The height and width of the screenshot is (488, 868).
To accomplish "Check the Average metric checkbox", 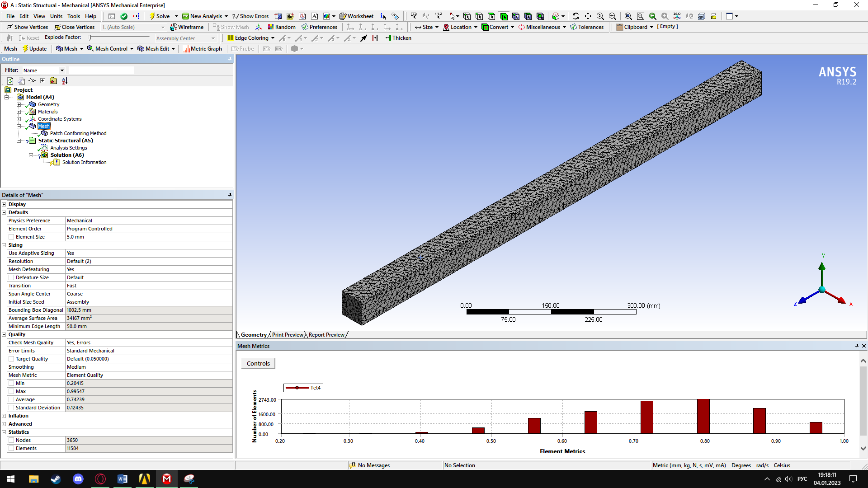I will point(11,399).
